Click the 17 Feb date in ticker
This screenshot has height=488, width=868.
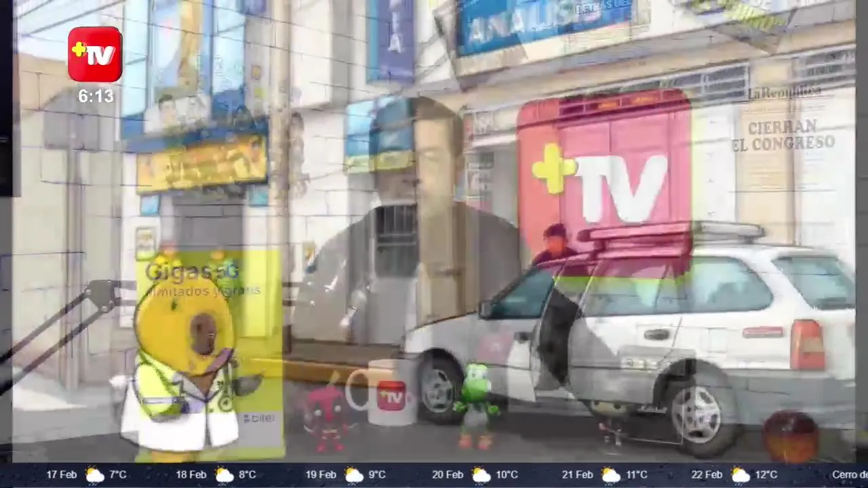click(x=61, y=475)
